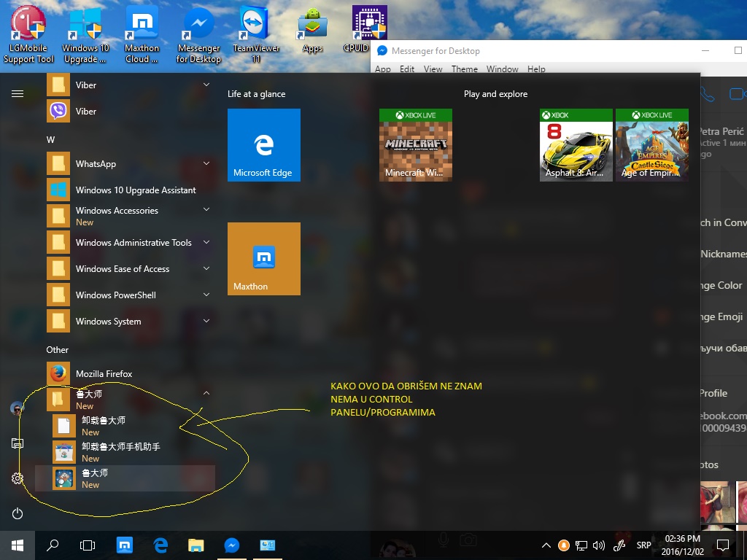Open Maxthon Cloud desktop shortcut
Screen dimensions: 747x560
pyautogui.click(x=142, y=34)
